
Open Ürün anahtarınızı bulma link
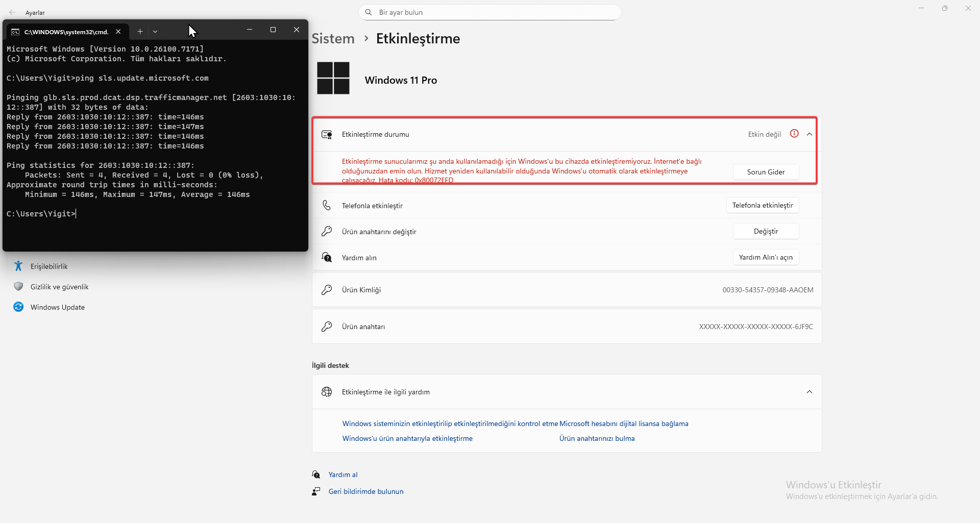[597, 438]
